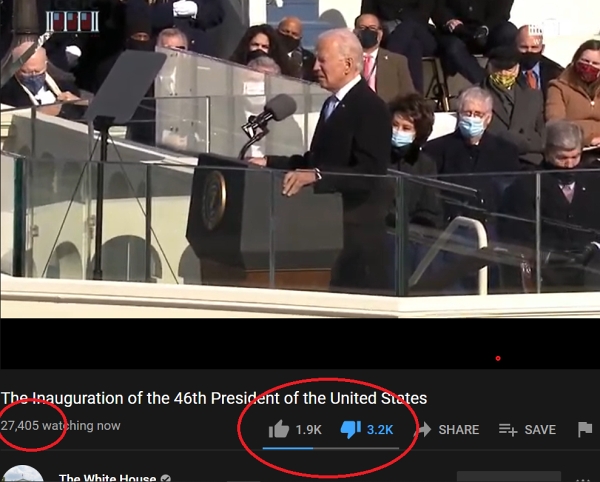Screen dimensions: 600x482
Task: Click the gray subscribe button beside the channel
Action: pos(509,477)
